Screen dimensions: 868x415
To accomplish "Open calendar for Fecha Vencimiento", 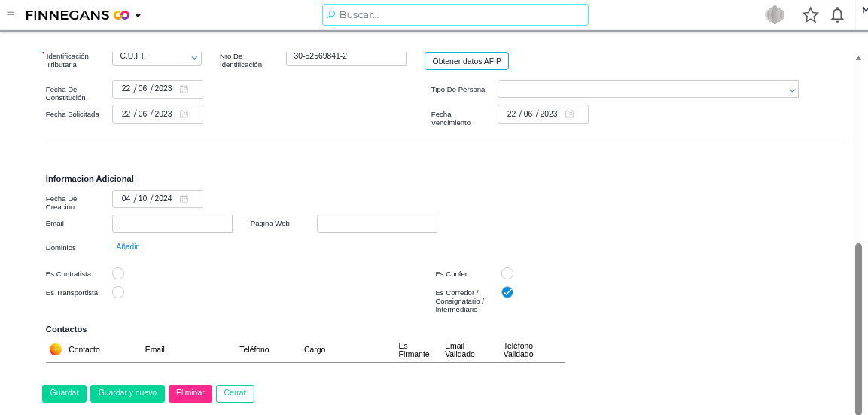I will click(x=570, y=114).
